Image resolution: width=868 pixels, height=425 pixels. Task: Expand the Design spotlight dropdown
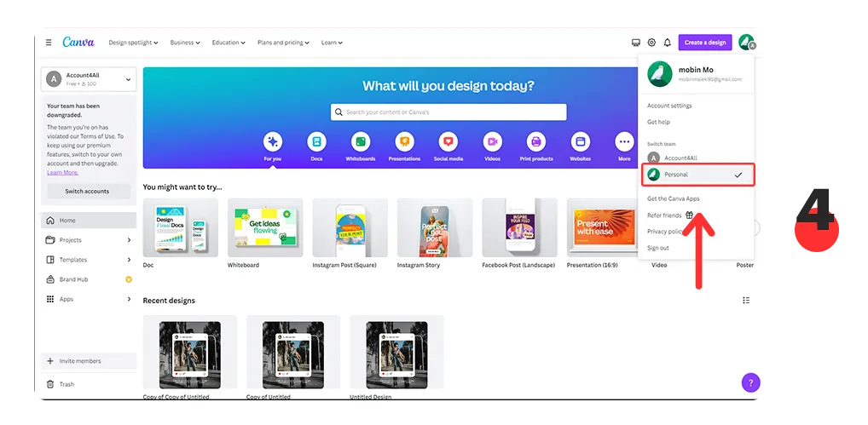[x=133, y=43]
